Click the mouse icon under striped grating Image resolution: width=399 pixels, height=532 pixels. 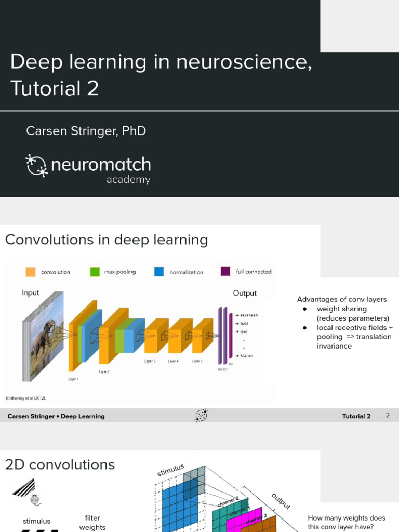35,500
